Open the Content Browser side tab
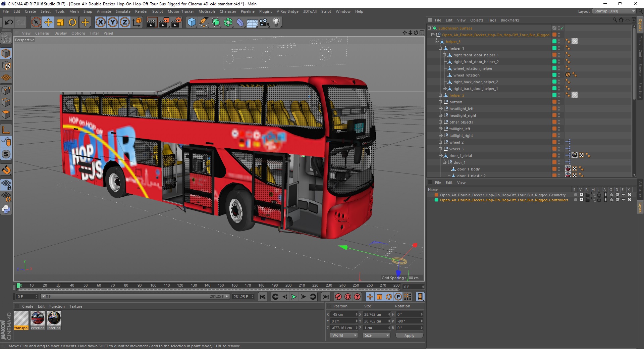 tap(640, 63)
